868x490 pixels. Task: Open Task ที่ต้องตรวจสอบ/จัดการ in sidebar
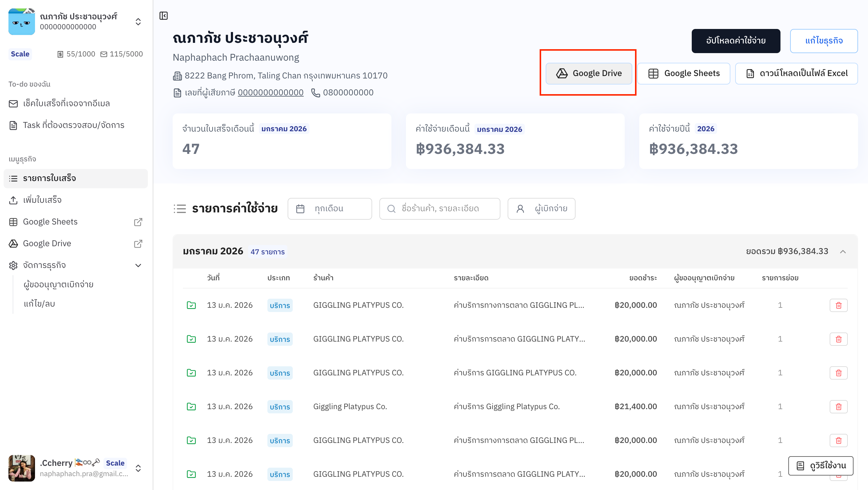(73, 125)
